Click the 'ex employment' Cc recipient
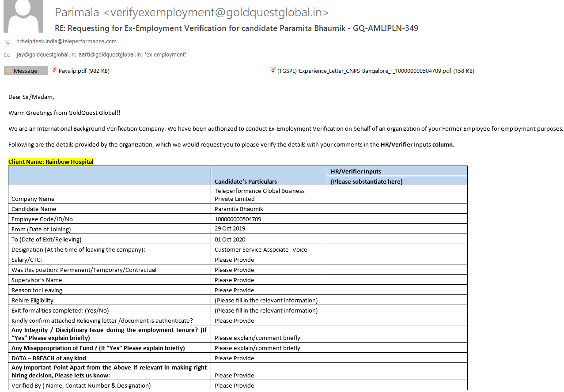 (170, 55)
